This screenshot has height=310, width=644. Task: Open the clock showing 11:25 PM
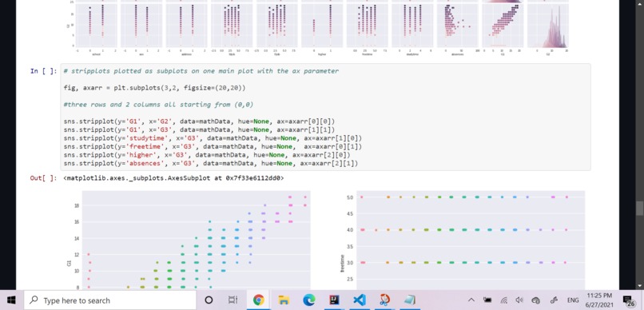(x=599, y=300)
